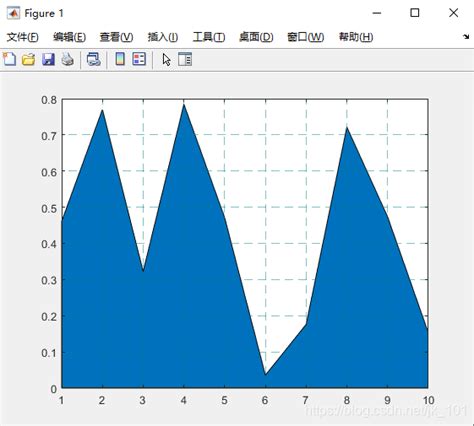This screenshot has height=426, width=474.
Task: Open the 工具(T) menu
Action: pyautogui.click(x=209, y=37)
